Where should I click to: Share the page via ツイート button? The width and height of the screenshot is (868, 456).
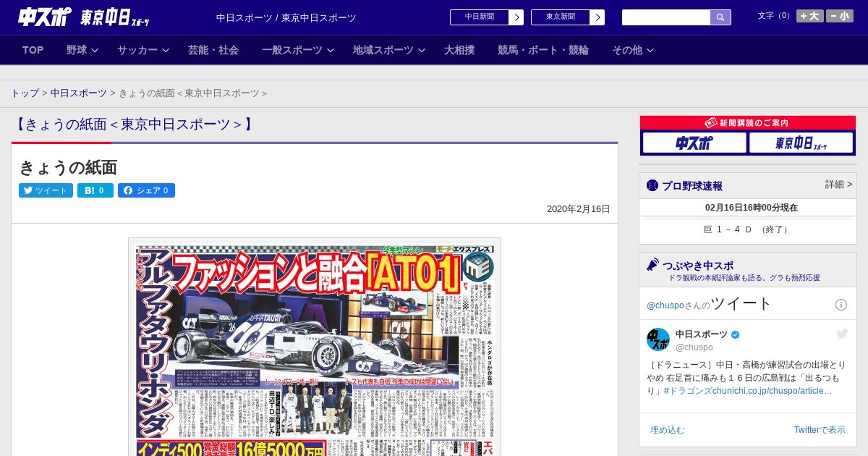[46, 190]
